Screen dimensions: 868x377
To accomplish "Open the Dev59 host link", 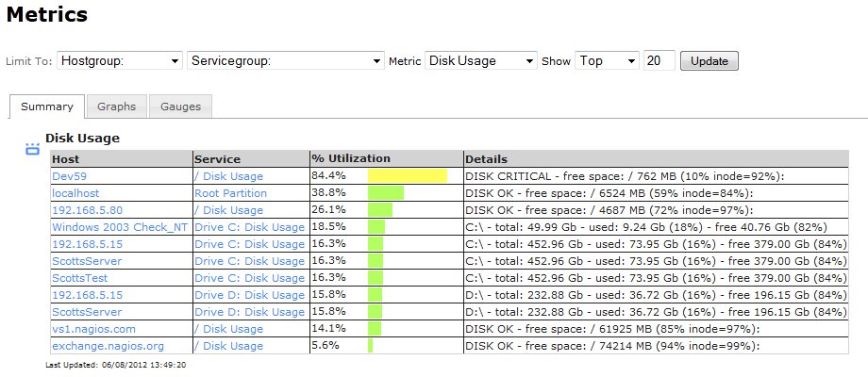I will (69, 176).
